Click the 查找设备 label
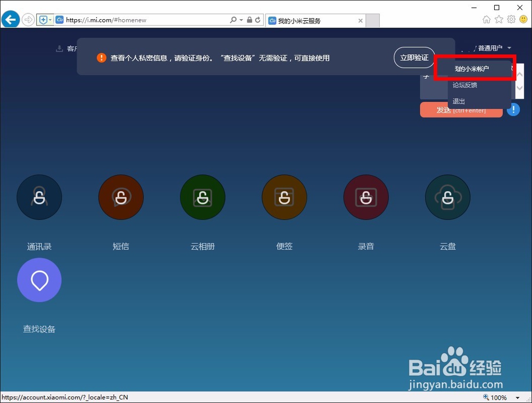Screen dimensions: 532x403 [x=39, y=329]
